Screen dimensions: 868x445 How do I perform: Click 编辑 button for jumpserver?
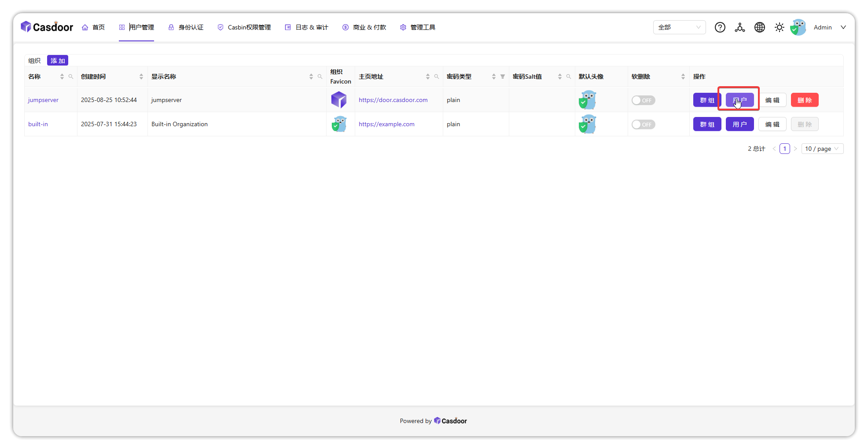click(772, 100)
